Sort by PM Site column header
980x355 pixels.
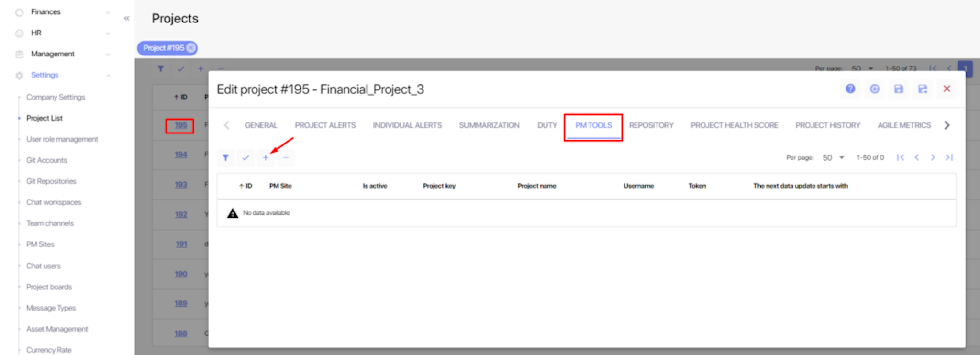click(280, 186)
